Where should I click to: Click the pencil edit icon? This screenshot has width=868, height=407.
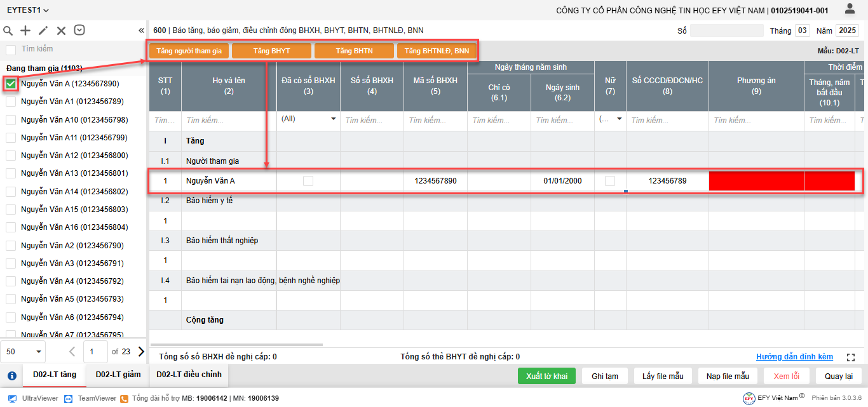(43, 30)
